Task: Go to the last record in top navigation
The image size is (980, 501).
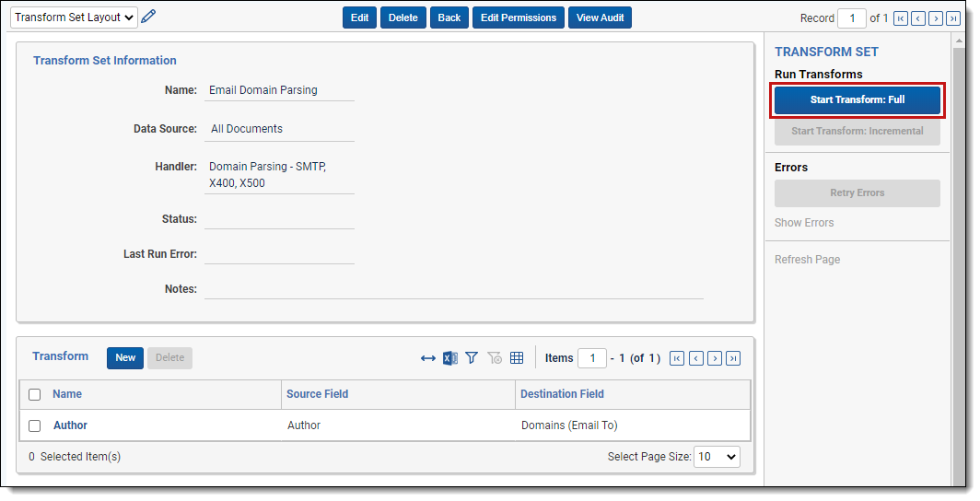Action: (x=953, y=18)
